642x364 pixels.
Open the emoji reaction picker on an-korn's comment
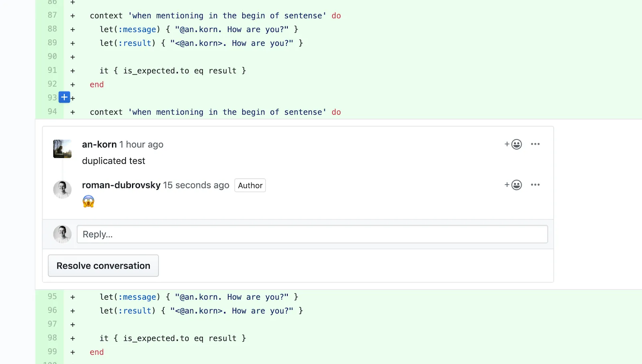(517, 144)
